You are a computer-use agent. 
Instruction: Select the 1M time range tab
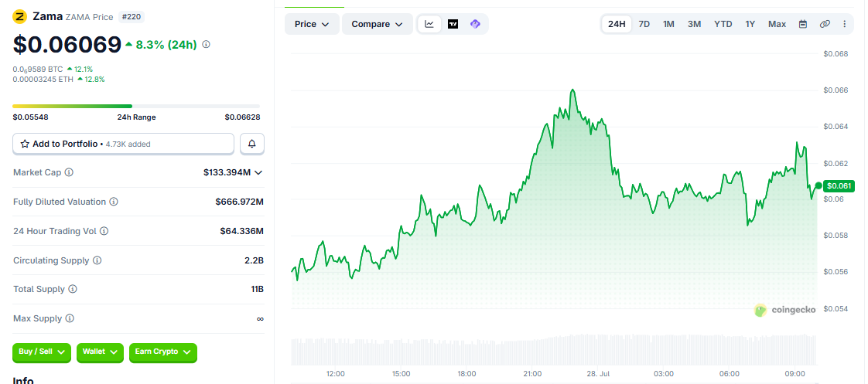[668, 24]
